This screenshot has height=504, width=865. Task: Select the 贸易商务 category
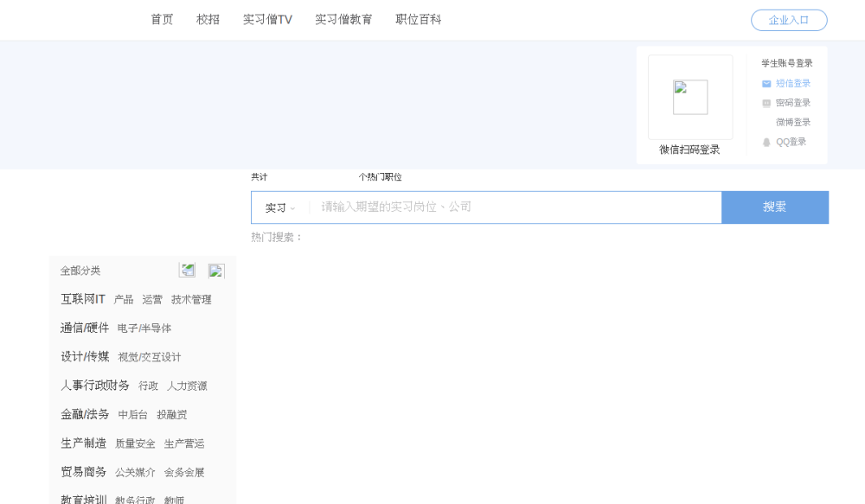pos(83,472)
